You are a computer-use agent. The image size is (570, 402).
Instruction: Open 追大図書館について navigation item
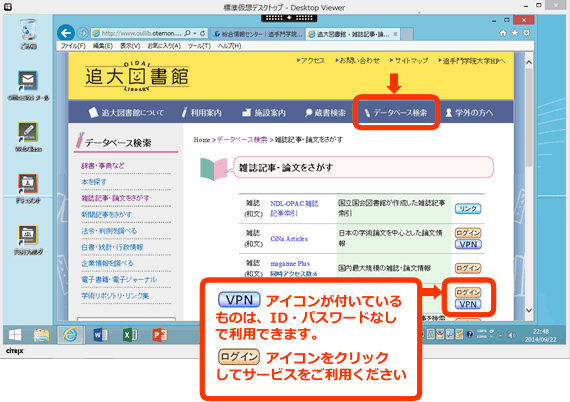click(126, 113)
